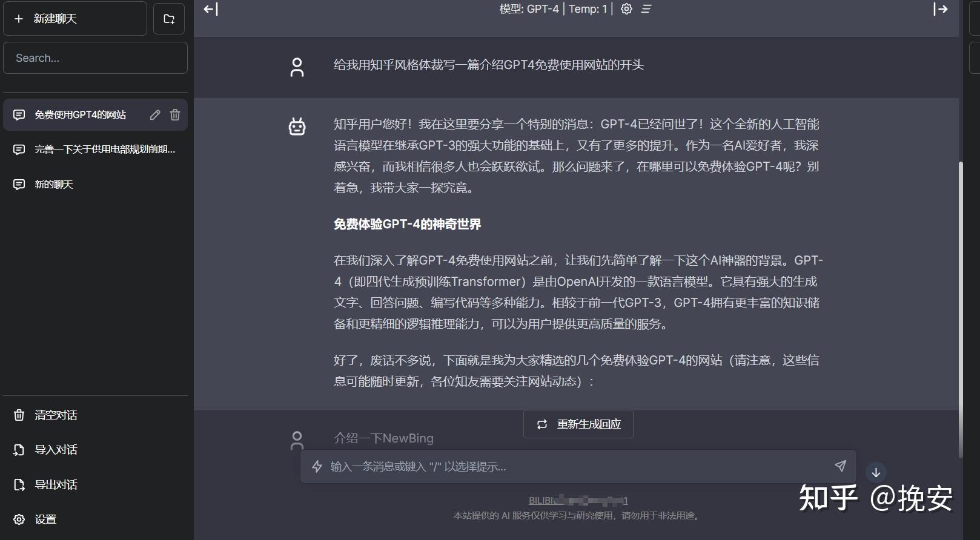
Task: Click 导出对话 to export conversations
Action: pos(95,485)
